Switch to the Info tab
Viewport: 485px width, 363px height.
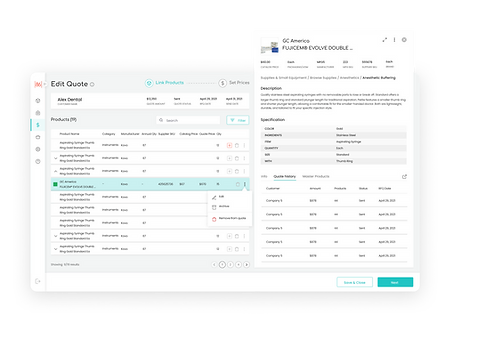point(264,177)
